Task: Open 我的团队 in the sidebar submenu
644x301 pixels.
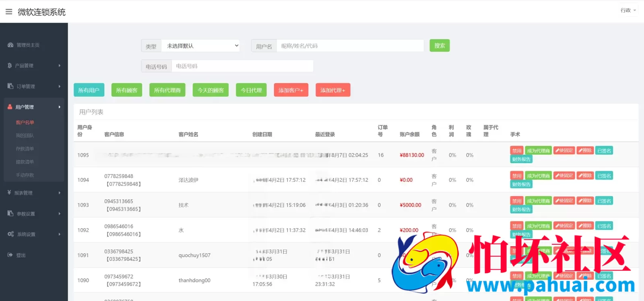Action: pyautogui.click(x=25, y=135)
